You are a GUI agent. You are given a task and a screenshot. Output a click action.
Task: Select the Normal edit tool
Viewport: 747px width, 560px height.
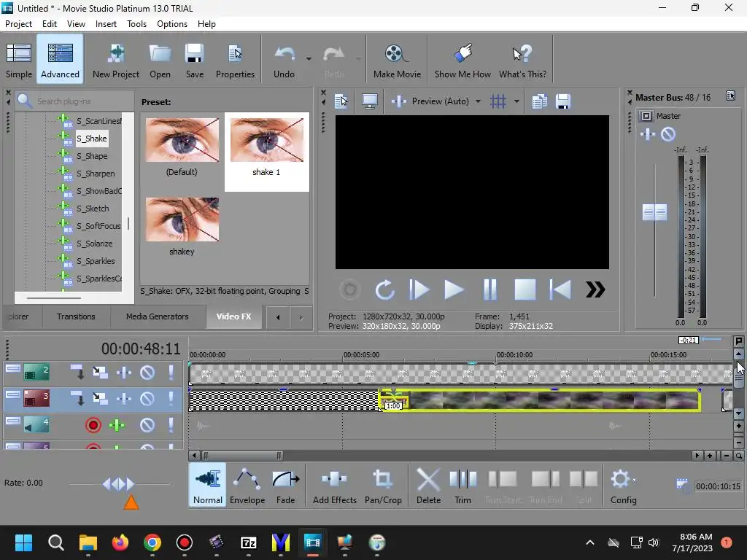click(208, 486)
